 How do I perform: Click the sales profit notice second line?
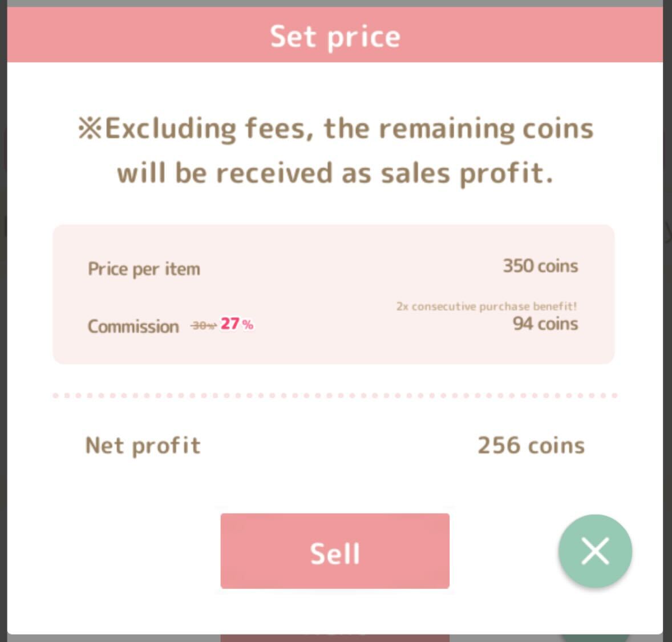tap(335, 173)
